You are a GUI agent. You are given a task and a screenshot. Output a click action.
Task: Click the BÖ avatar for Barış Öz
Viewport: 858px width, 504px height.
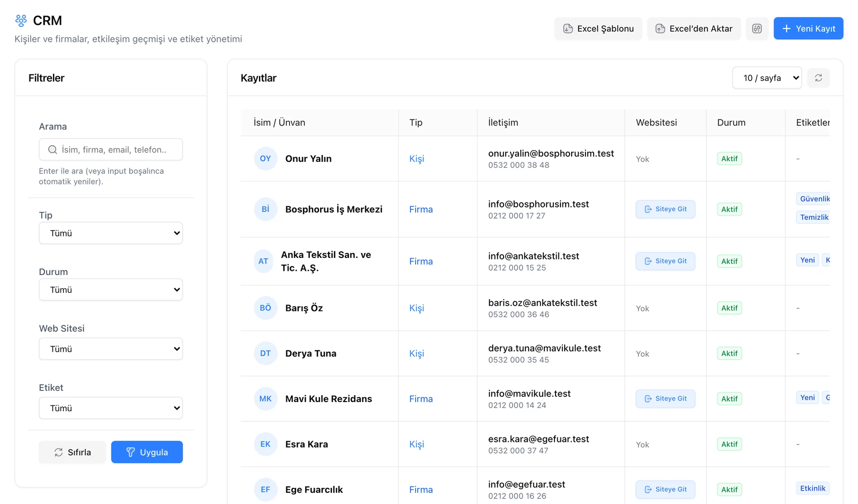[x=265, y=308]
